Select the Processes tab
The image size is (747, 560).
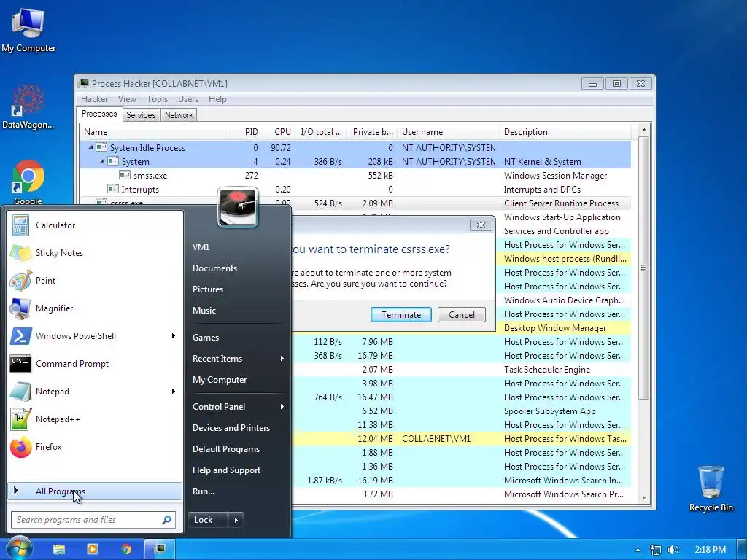(99, 114)
